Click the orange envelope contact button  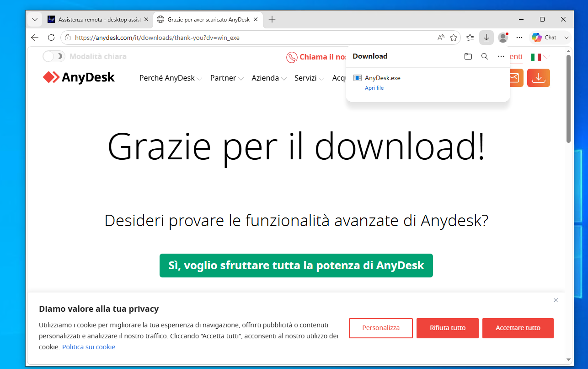coord(516,78)
